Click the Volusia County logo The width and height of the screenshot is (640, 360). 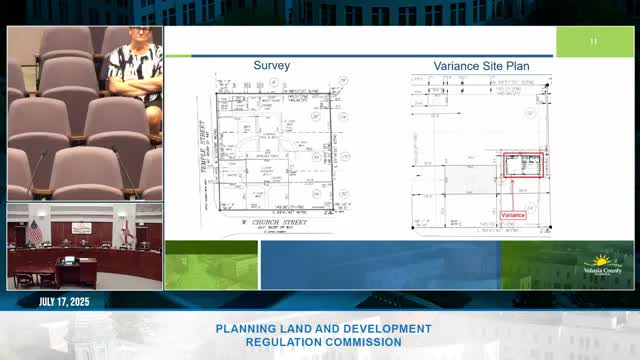tap(602, 265)
